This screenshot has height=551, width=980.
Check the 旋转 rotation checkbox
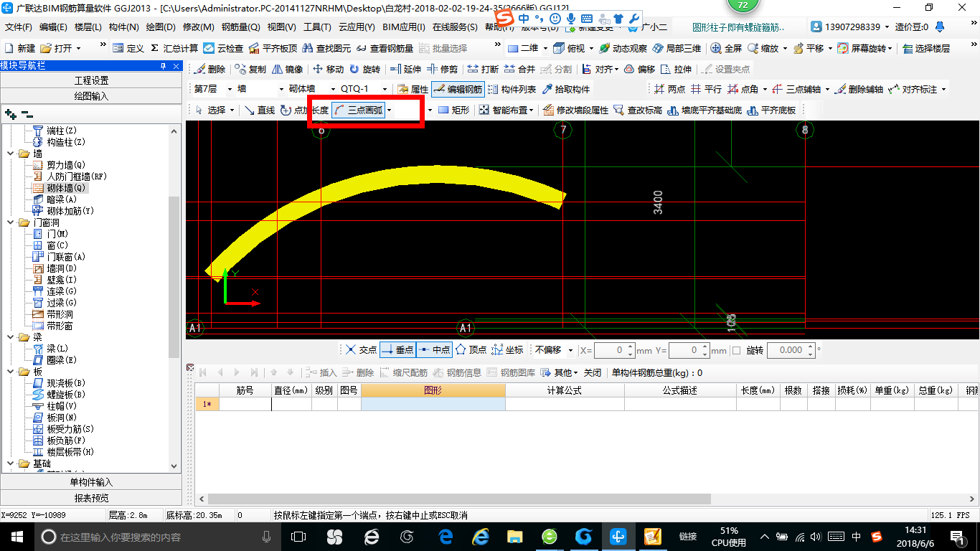(737, 350)
